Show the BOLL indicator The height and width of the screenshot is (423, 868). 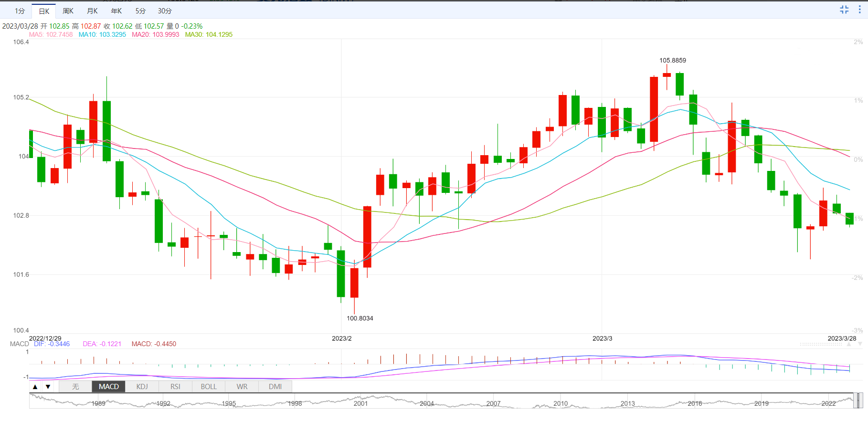tap(209, 387)
